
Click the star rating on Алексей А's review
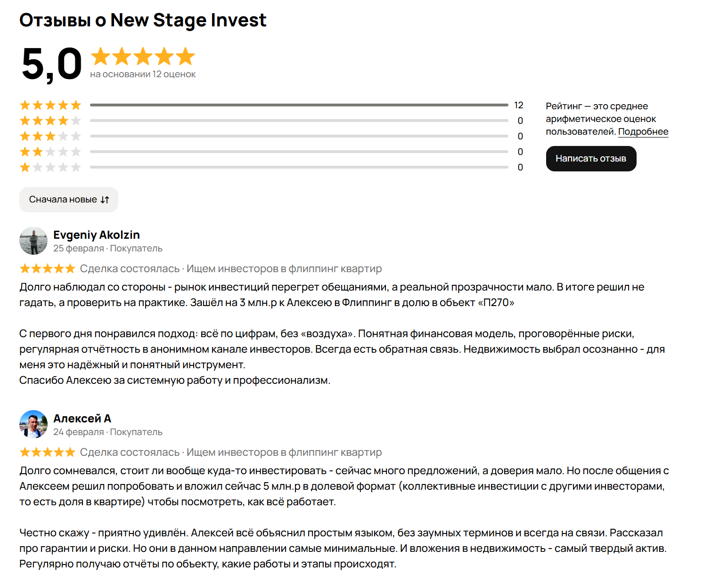[x=47, y=452]
